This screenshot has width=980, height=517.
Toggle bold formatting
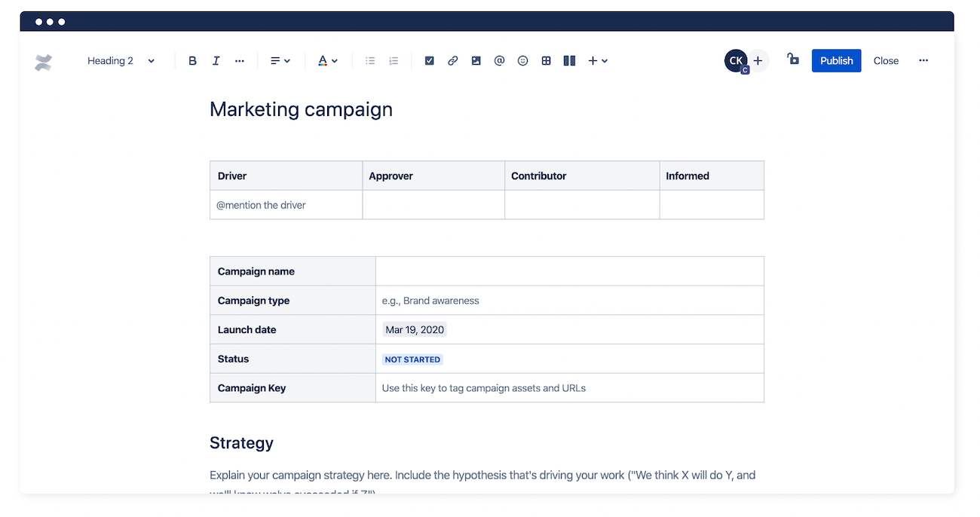pyautogui.click(x=192, y=60)
